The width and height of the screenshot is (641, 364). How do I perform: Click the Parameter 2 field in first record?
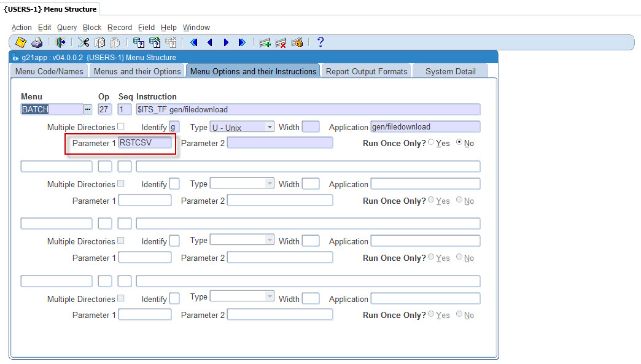(280, 143)
